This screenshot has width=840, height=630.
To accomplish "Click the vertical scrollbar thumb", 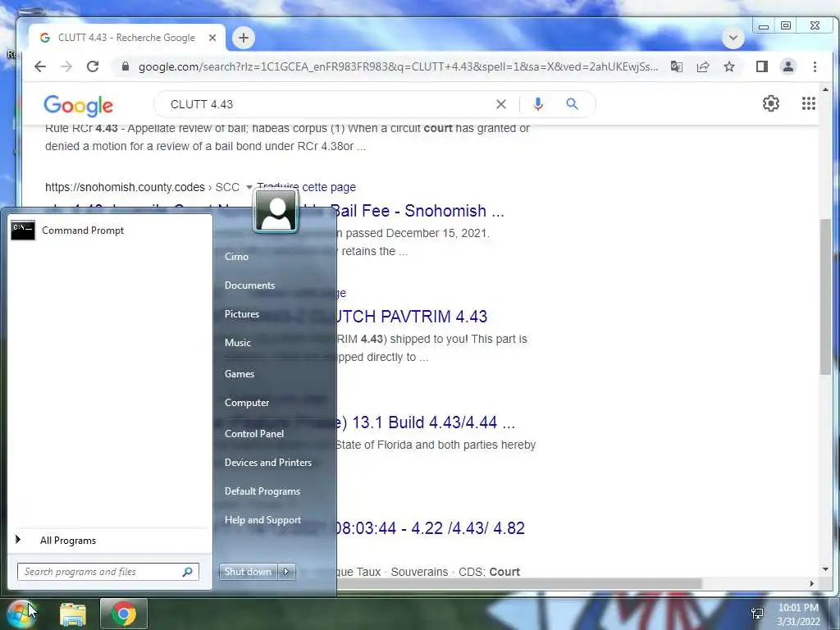I will [825, 296].
